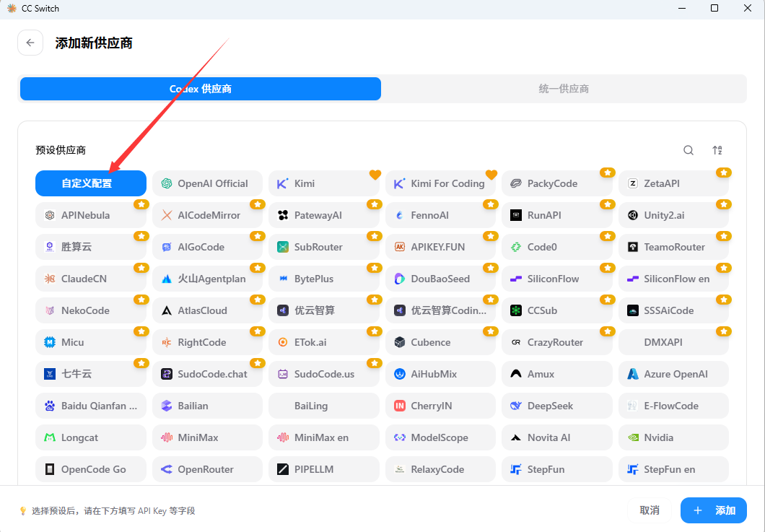Choose the MiniMax preset

click(207, 437)
